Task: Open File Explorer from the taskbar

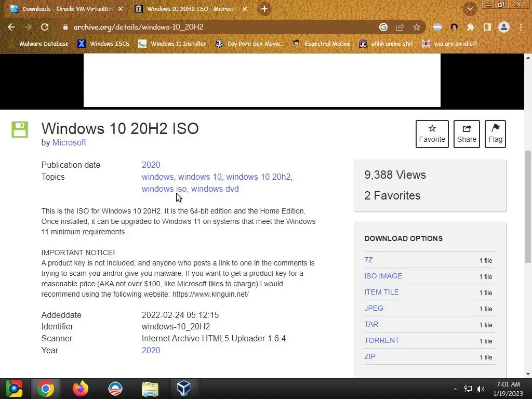Action: tap(150, 389)
